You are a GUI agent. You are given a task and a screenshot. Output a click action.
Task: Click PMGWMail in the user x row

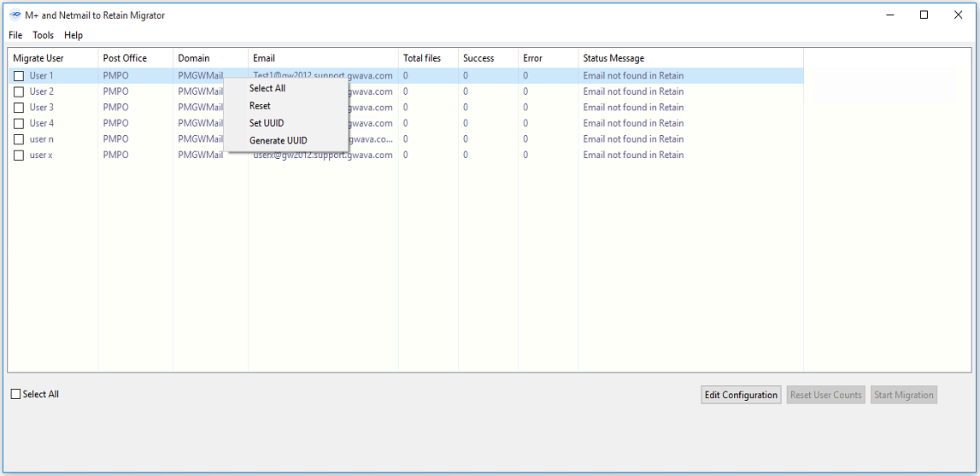click(200, 156)
